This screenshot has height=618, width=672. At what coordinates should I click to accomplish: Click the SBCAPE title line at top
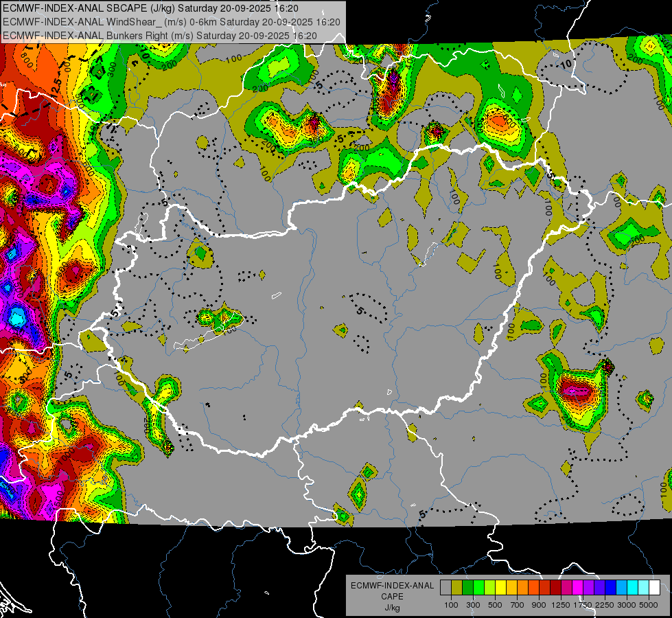coord(150,8)
